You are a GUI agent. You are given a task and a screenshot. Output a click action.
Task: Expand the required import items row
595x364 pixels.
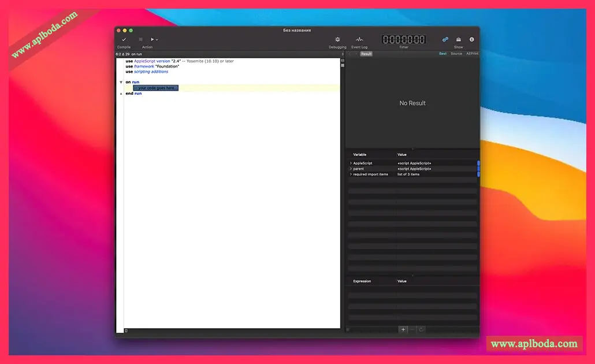click(x=351, y=174)
